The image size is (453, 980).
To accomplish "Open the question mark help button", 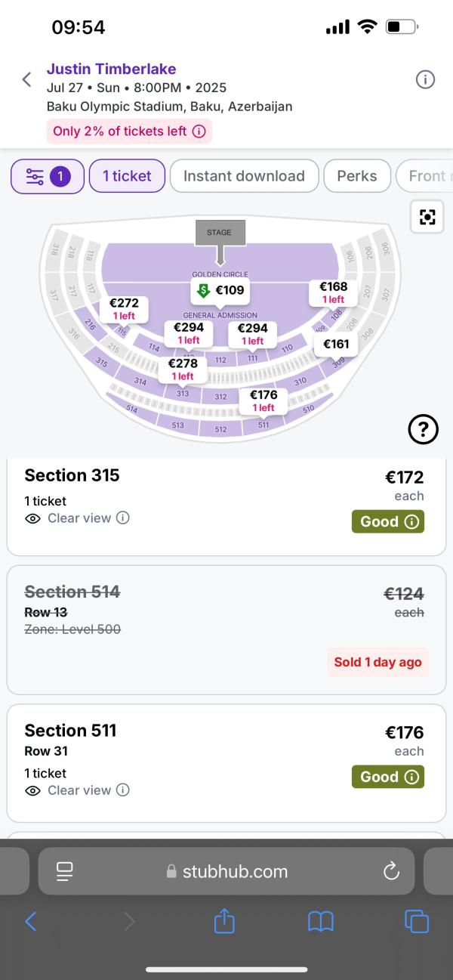I will pos(423,429).
